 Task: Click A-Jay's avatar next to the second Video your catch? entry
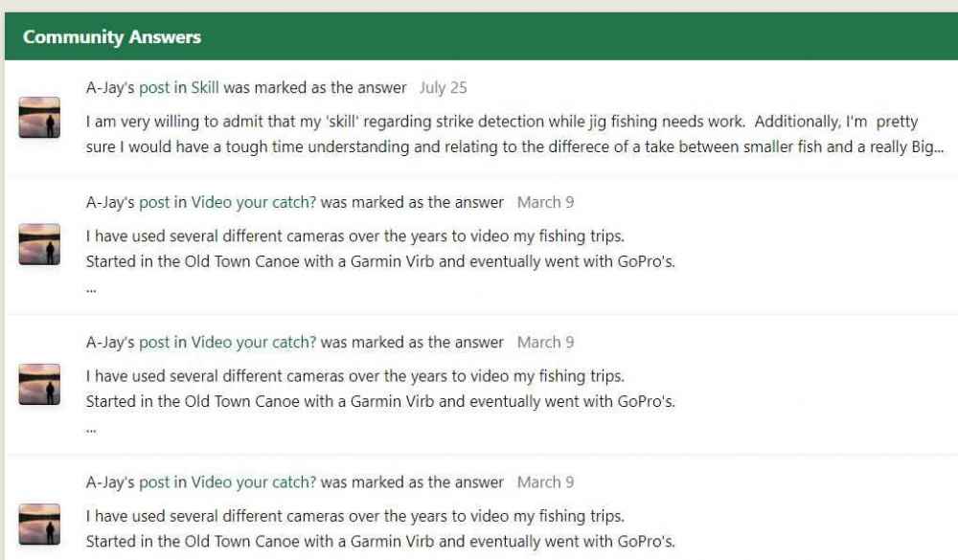pos(39,384)
